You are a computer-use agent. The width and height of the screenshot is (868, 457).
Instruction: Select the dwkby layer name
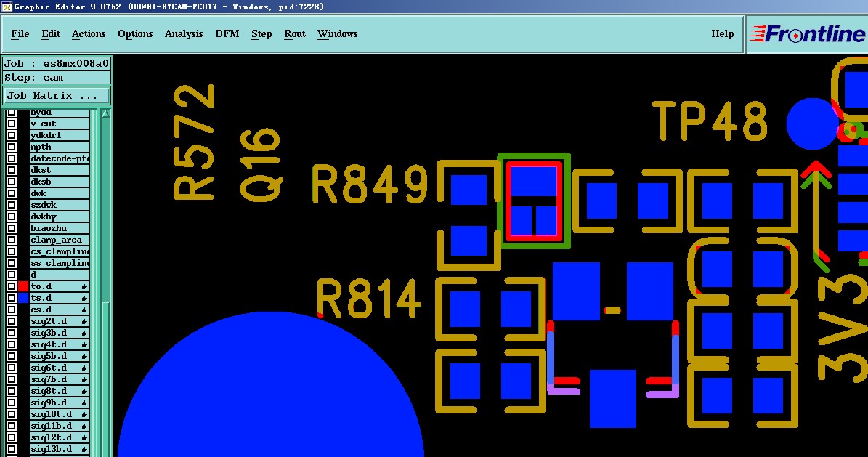[60, 217]
